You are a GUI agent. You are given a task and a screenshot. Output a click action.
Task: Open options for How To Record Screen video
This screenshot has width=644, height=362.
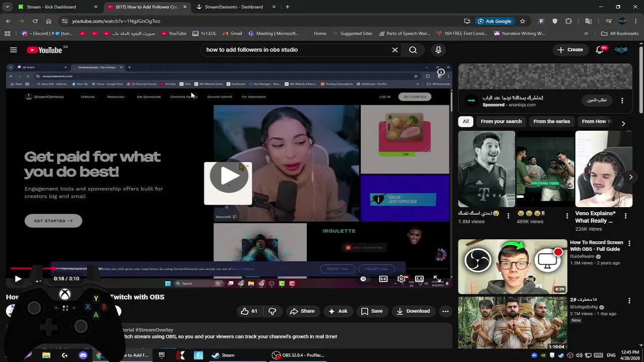pyautogui.click(x=629, y=243)
